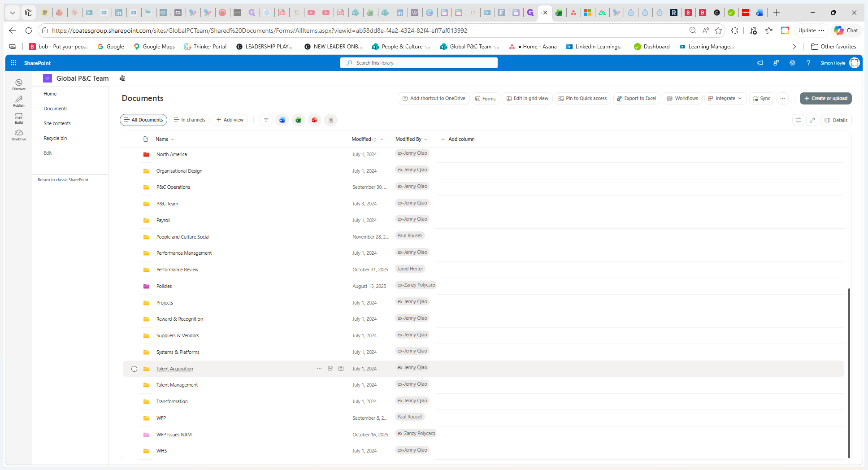868x470 pixels.
Task: Expand the library to full-screen view
Action: (x=812, y=120)
